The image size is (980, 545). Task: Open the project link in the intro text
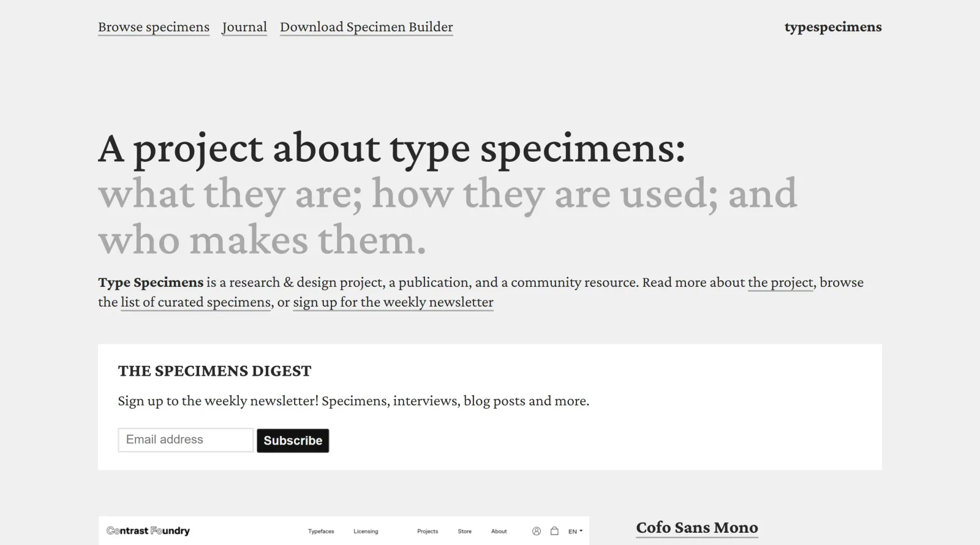[x=780, y=282]
